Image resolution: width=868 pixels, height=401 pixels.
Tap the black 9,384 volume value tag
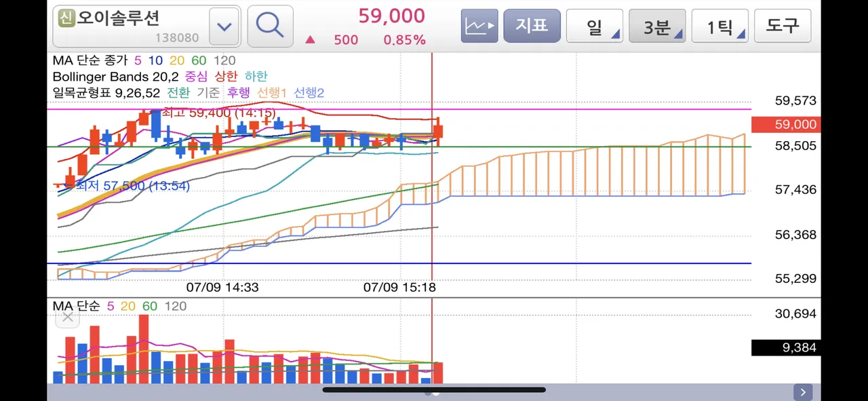[786, 347]
